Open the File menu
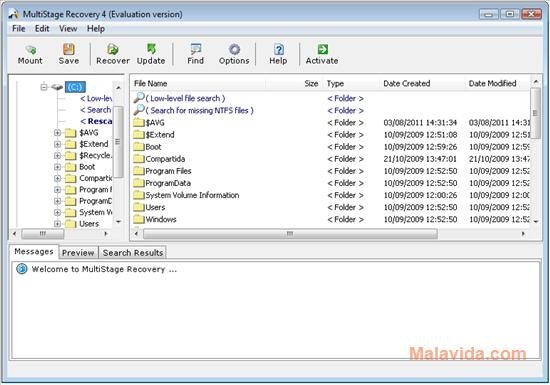This screenshot has width=550, height=385. click(x=19, y=29)
